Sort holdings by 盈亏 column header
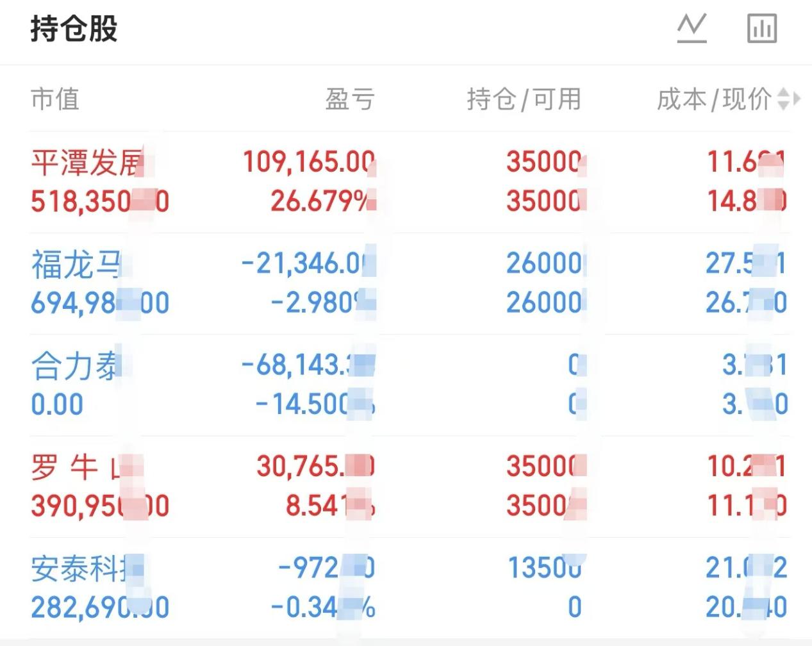This screenshot has width=812, height=646. [x=349, y=99]
